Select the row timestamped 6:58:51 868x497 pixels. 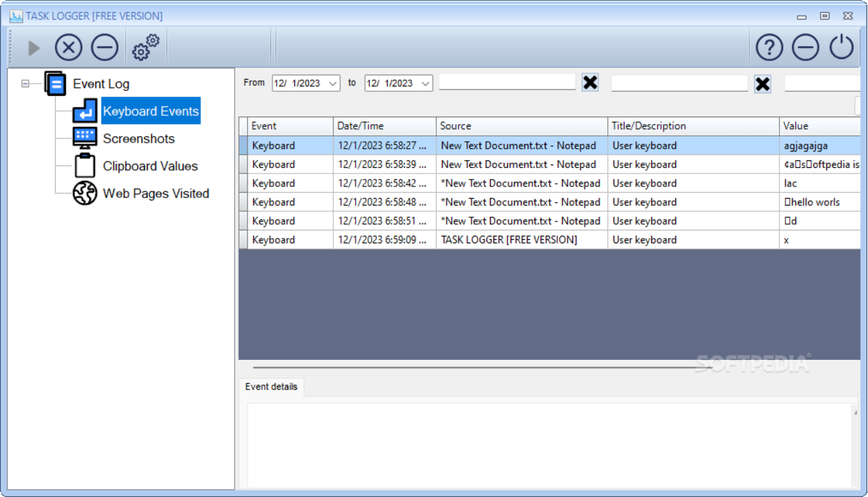tap(550, 221)
